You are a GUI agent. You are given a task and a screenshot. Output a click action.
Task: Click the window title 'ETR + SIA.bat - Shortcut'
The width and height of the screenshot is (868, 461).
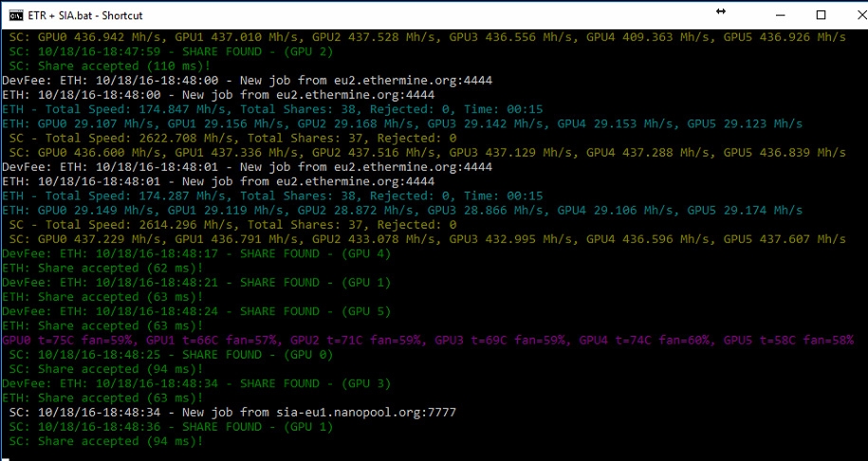(x=85, y=15)
